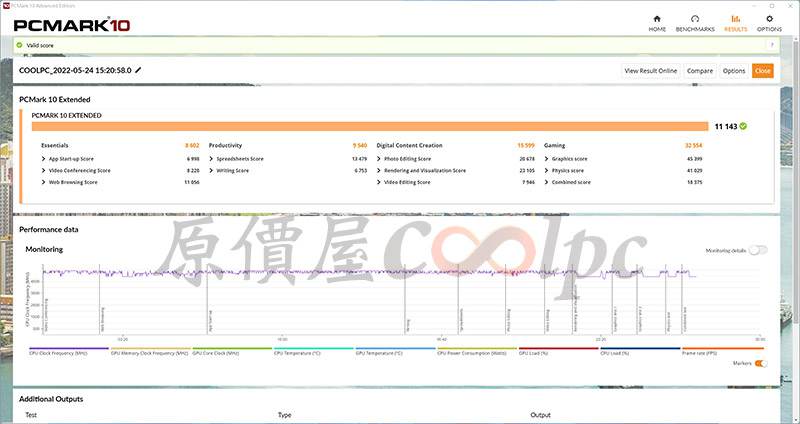Click the Gaming score 32 554

coord(693,145)
